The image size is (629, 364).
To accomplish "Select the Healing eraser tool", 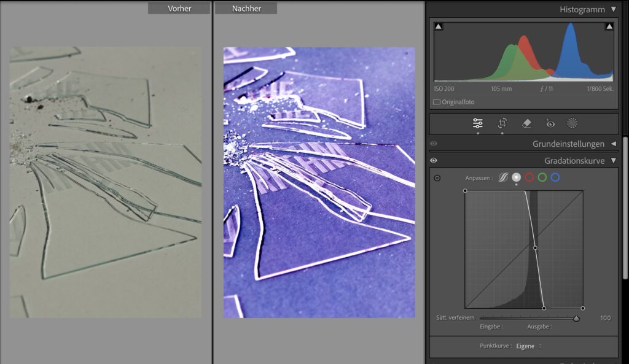I will [x=526, y=123].
